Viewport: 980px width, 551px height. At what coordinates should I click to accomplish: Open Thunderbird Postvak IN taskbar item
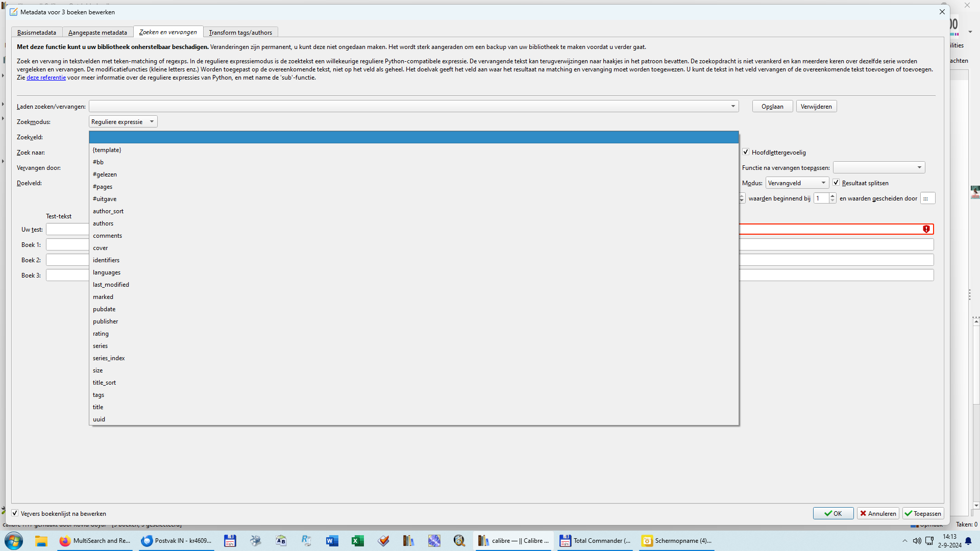[x=177, y=541]
